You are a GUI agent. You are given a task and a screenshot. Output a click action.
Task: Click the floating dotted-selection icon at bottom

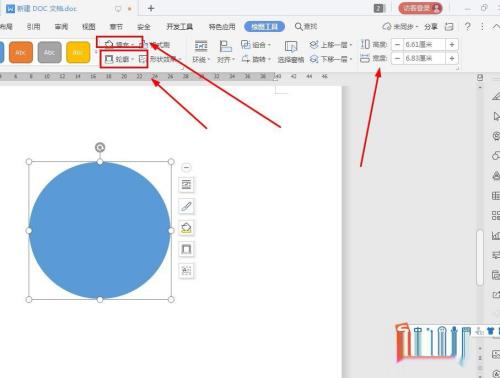pyautogui.click(x=186, y=270)
